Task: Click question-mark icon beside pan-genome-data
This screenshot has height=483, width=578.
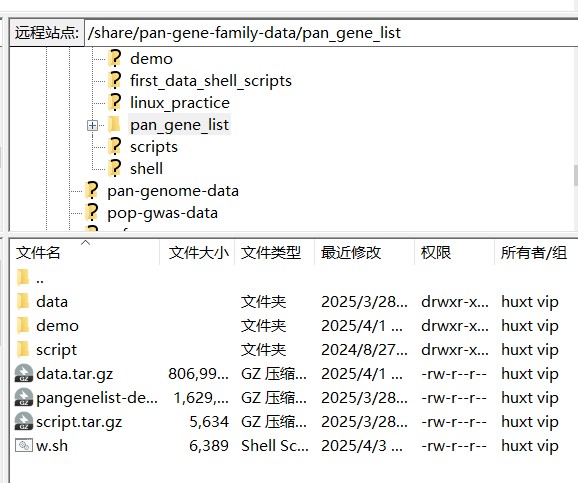Action: [92, 191]
